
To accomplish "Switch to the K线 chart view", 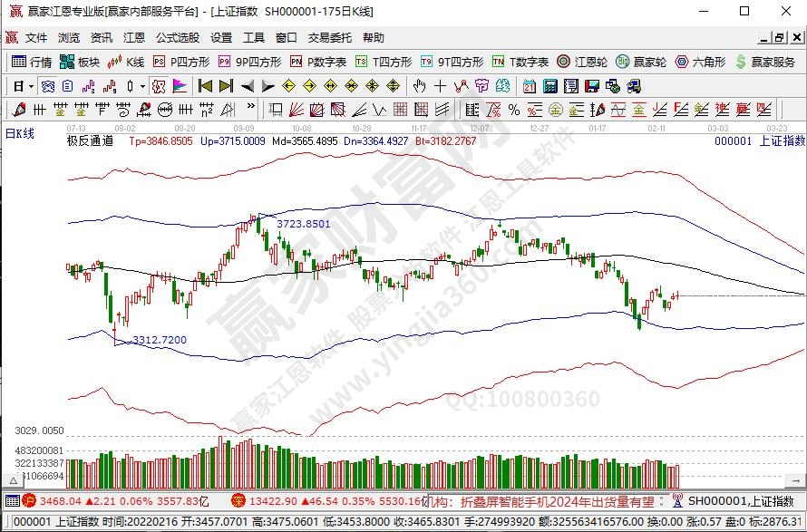I will 127,62.
